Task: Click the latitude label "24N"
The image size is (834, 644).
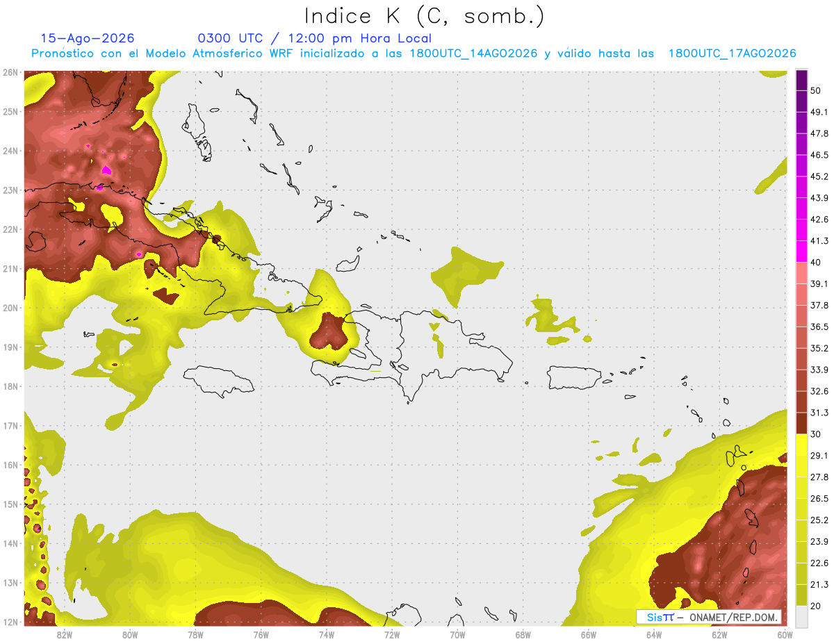Action: tap(10, 151)
